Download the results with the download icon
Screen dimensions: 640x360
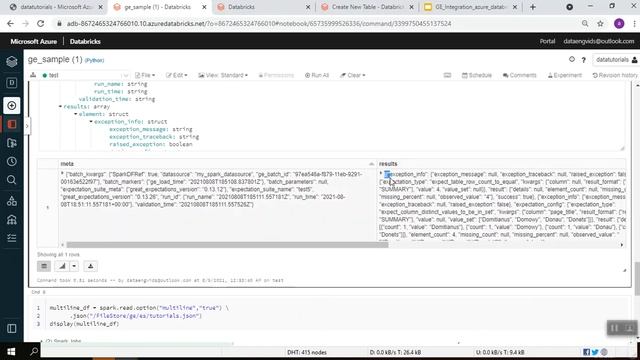tap(91, 266)
